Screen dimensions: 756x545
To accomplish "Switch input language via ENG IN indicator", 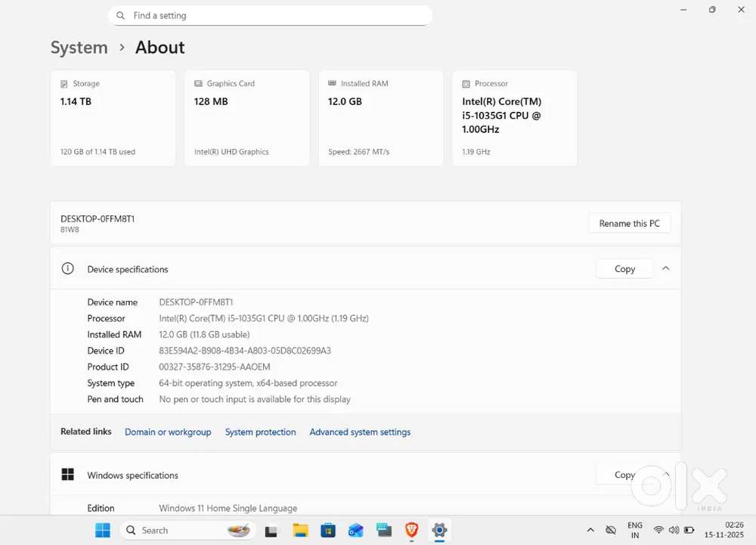I will point(634,530).
